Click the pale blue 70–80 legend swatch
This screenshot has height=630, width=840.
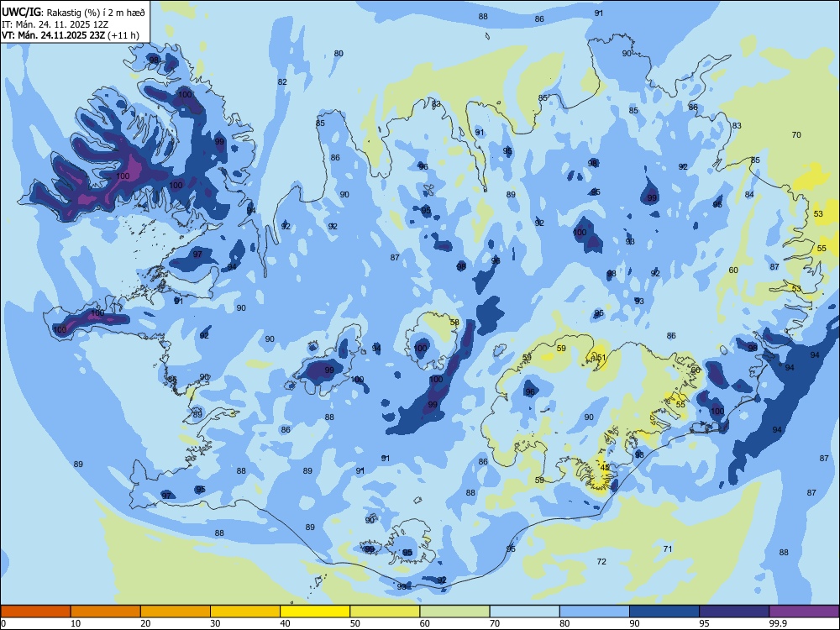point(524,612)
